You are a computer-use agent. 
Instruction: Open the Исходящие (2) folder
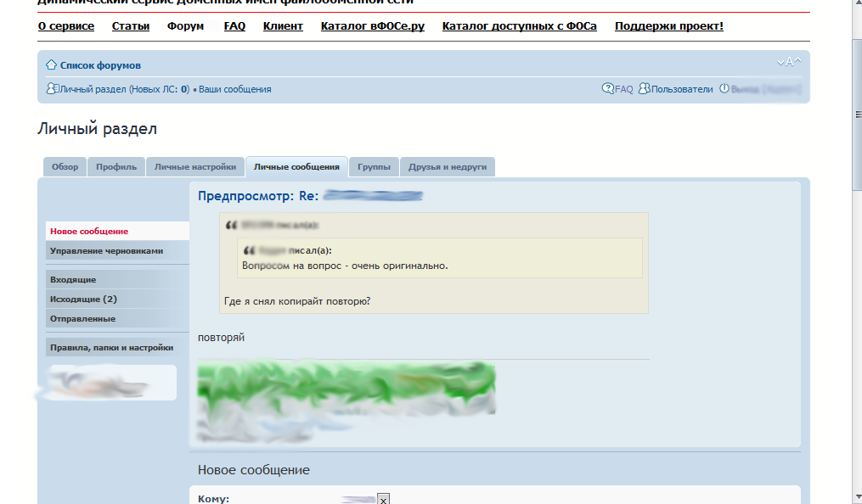[83, 299]
